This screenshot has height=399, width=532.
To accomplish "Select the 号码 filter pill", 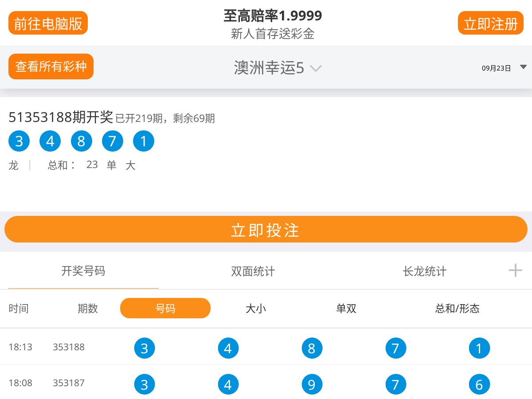I will pos(165,308).
